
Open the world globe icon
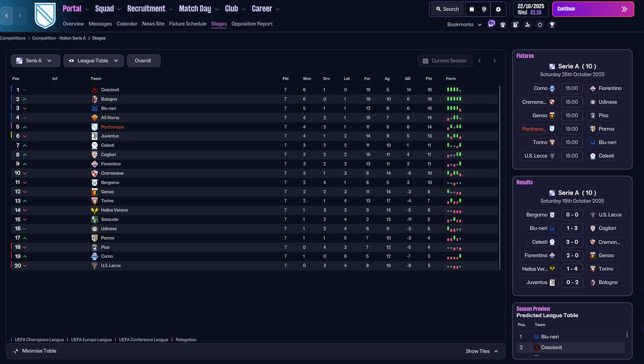coord(485,9)
